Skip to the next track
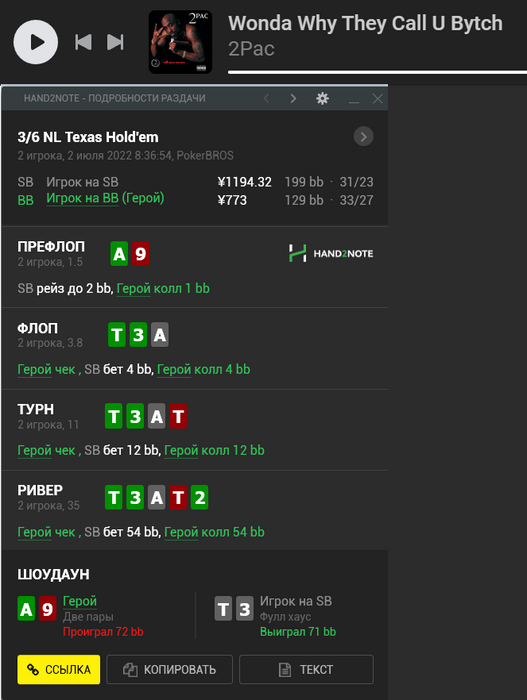The image size is (527, 700). pyautogui.click(x=115, y=42)
